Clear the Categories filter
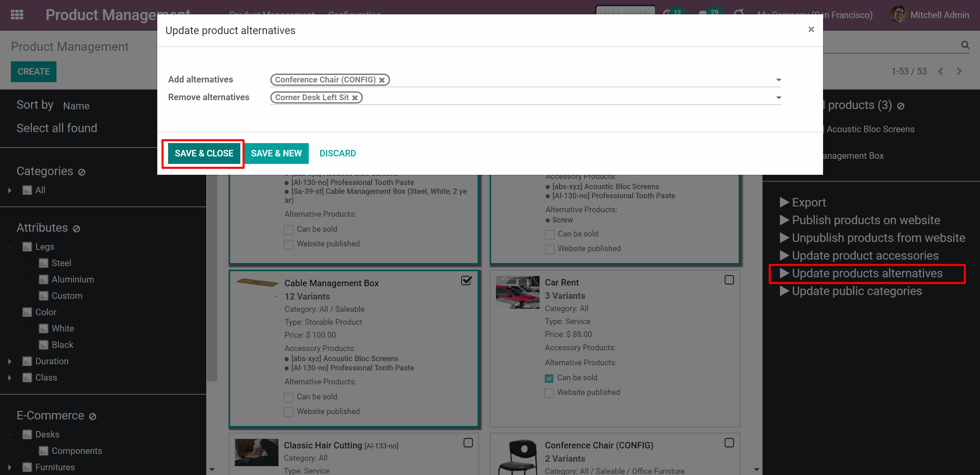Image resolution: width=980 pixels, height=475 pixels. point(81,172)
